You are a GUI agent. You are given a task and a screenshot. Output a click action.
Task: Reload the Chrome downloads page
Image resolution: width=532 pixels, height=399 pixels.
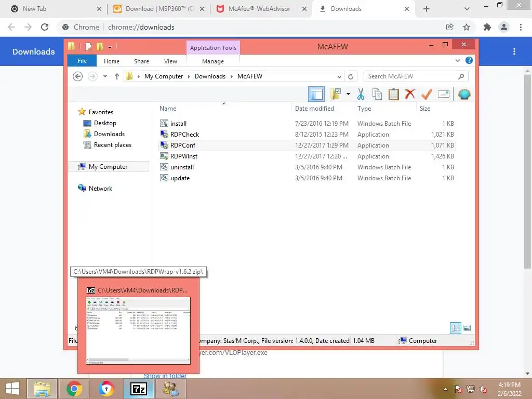[45, 27]
